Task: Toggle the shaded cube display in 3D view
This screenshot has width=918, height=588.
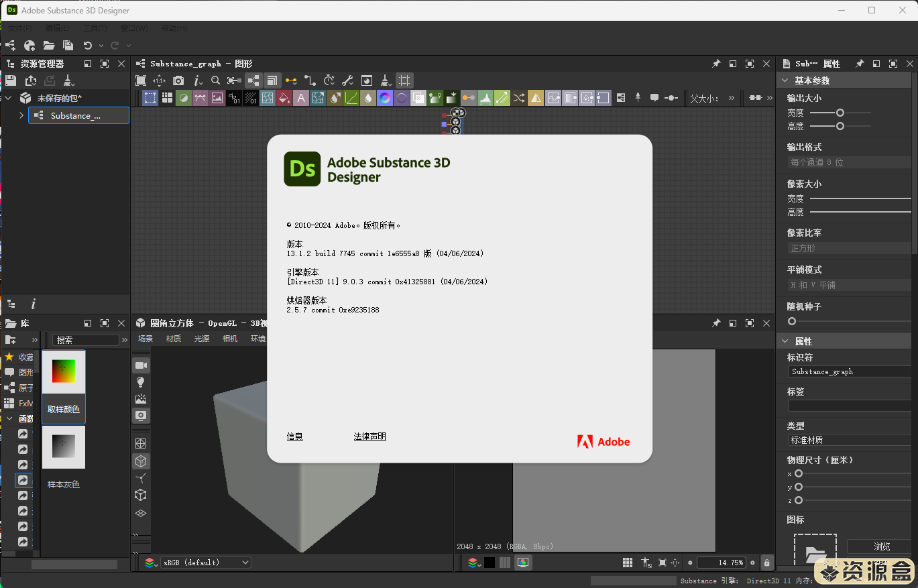Action: tap(141, 461)
